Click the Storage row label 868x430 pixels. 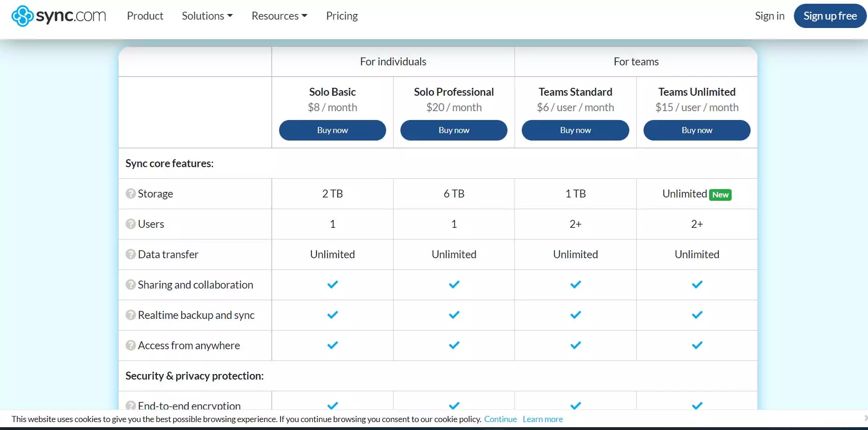pyautogui.click(x=155, y=194)
